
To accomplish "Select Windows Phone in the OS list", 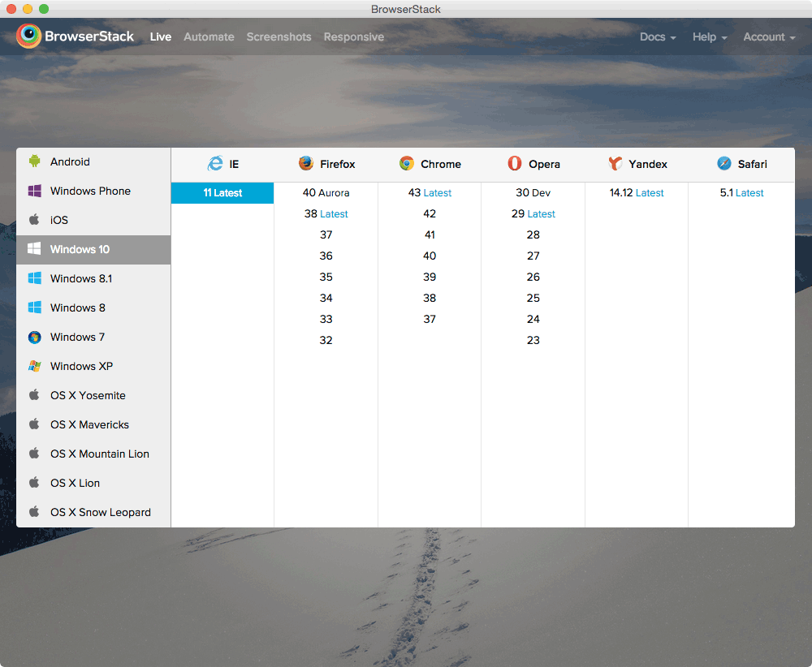I will (x=93, y=191).
